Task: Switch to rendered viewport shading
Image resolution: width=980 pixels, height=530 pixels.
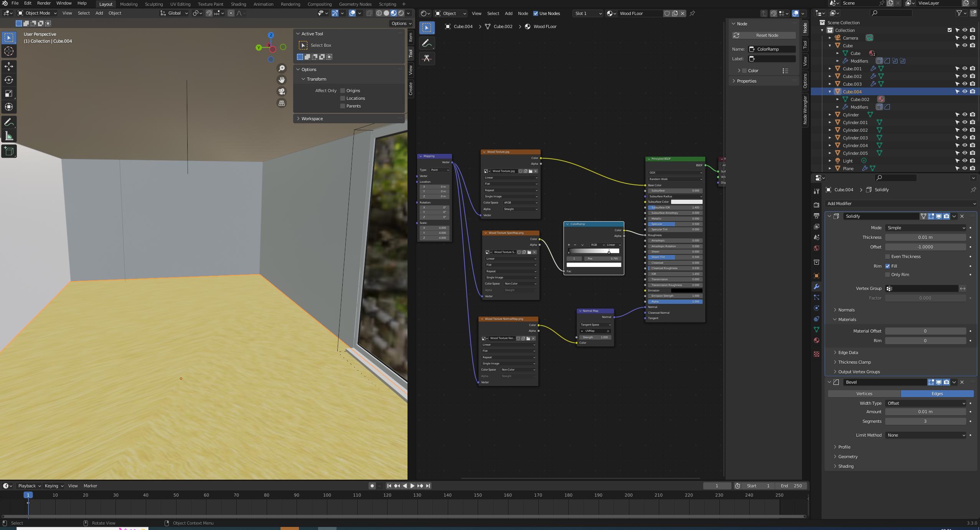Action: pos(401,13)
